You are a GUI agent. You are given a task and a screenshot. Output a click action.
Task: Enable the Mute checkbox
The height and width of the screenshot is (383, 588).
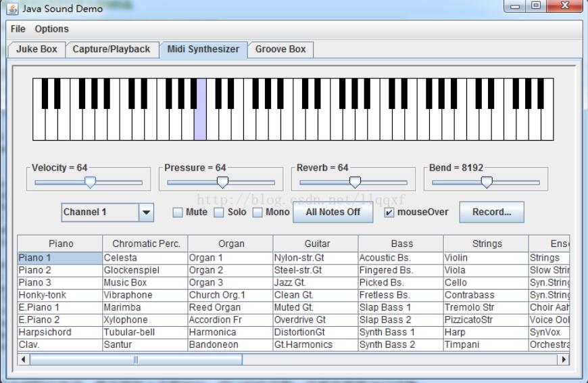[178, 212]
